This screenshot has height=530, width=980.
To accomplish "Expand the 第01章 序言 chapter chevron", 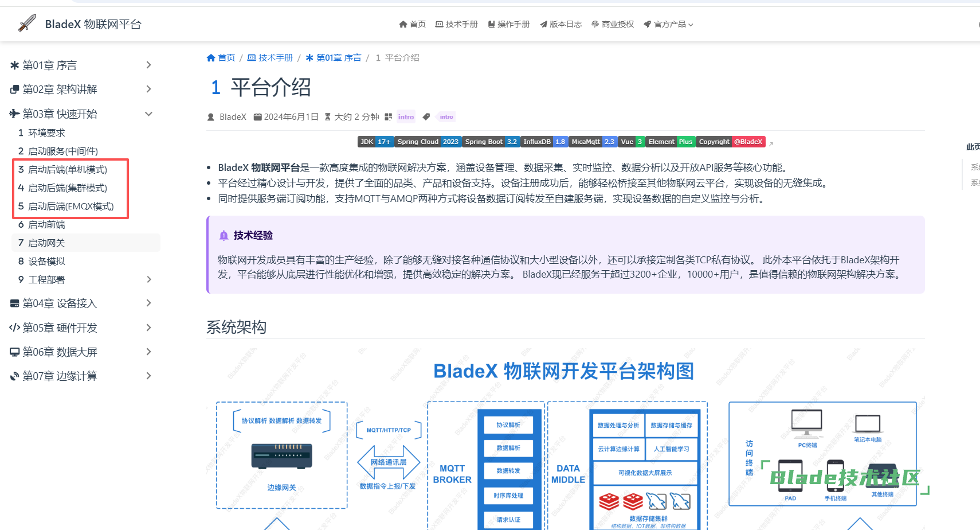I will [x=148, y=65].
